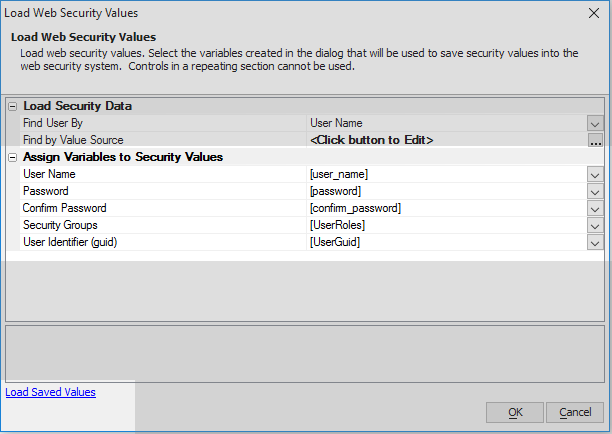Open the Security Groups variable dropdown
This screenshot has height=434, width=612.
[x=595, y=226]
